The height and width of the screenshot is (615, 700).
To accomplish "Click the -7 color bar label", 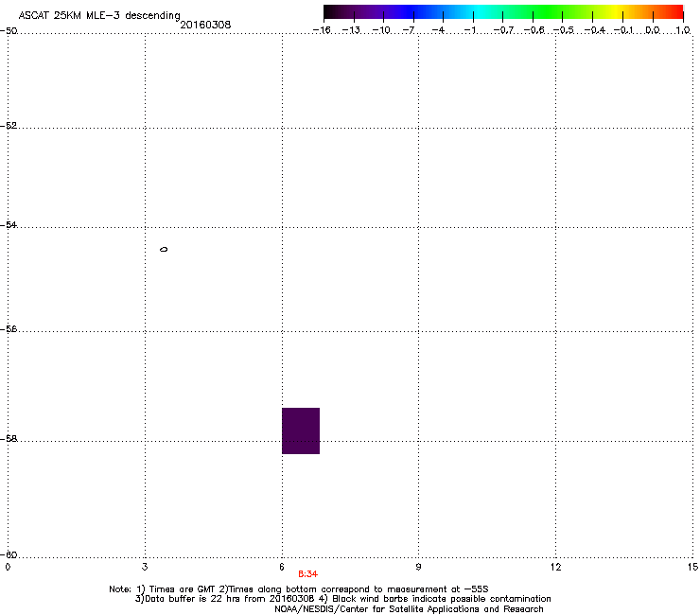I will [408, 30].
